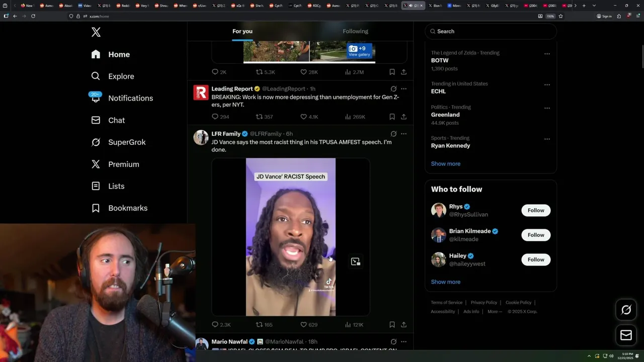Open Chat in the sidebar

point(108,120)
